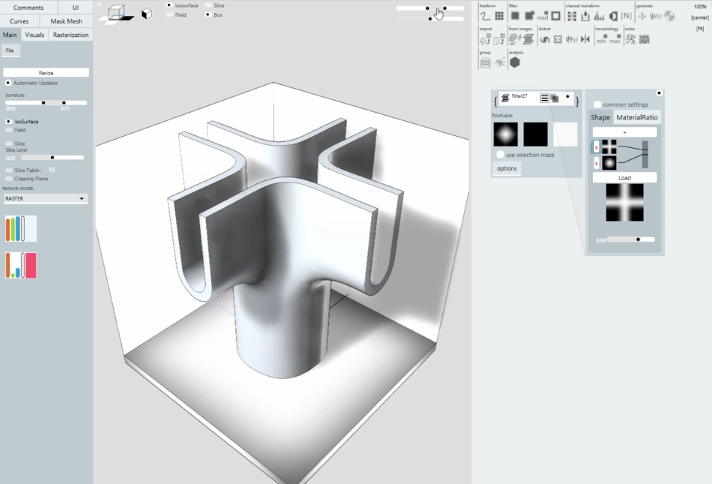This screenshot has height=484, width=712.
Task: Click the 'min' morphology icon
Action: point(601,40)
